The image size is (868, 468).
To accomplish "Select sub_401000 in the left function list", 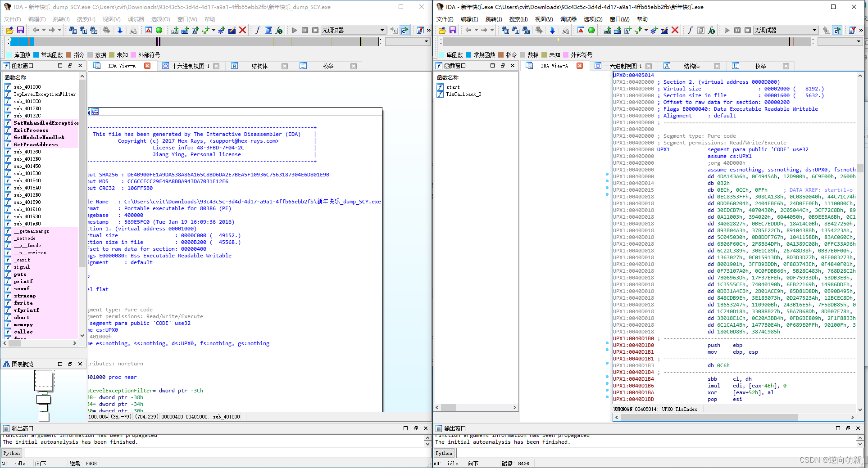I will (x=27, y=87).
